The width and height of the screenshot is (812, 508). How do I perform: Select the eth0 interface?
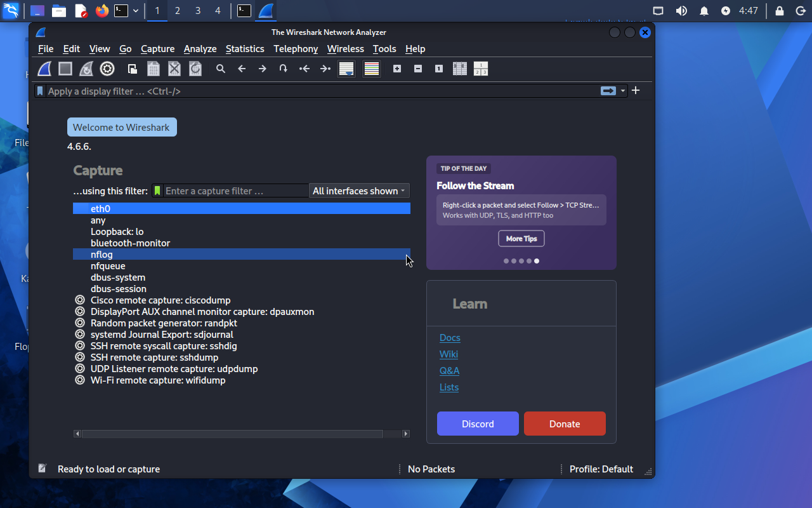tap(242, 208)
